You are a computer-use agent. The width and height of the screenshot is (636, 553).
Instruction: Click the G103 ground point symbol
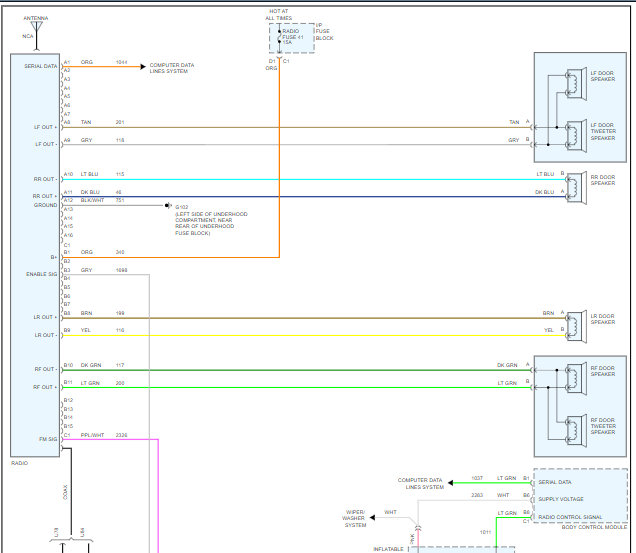click(168, 206)
